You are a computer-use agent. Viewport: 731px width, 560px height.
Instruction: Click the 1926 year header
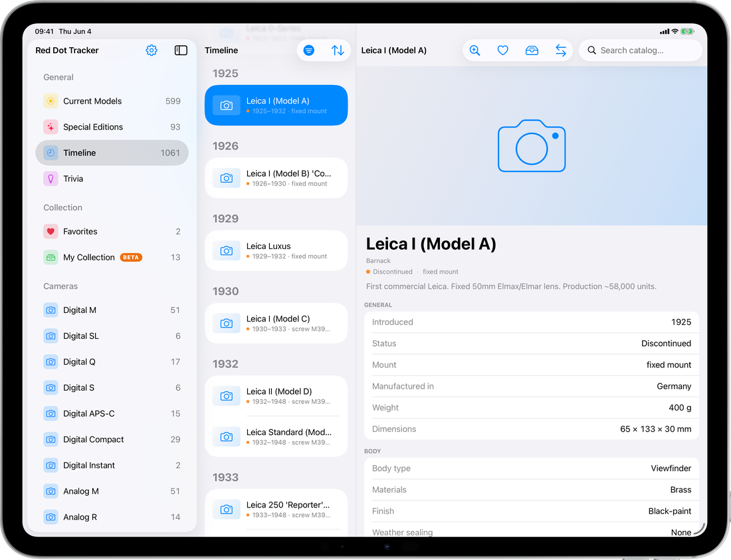coord(225,146)
